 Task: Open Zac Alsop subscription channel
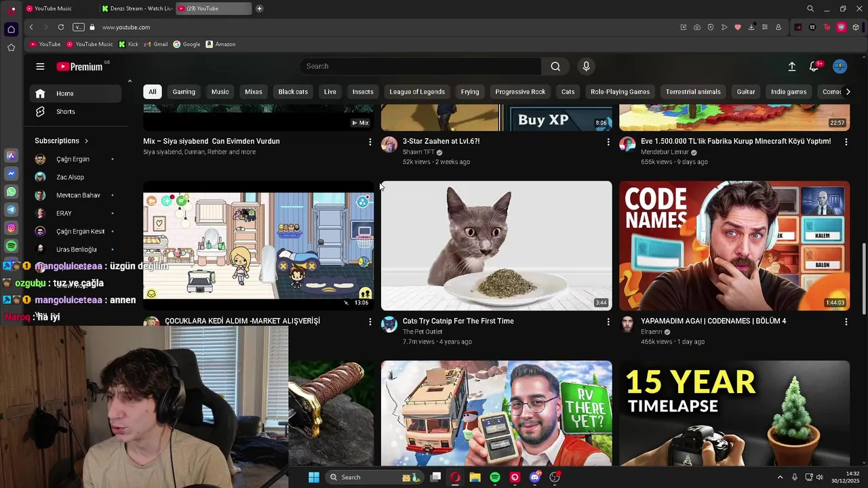[75, 178]
